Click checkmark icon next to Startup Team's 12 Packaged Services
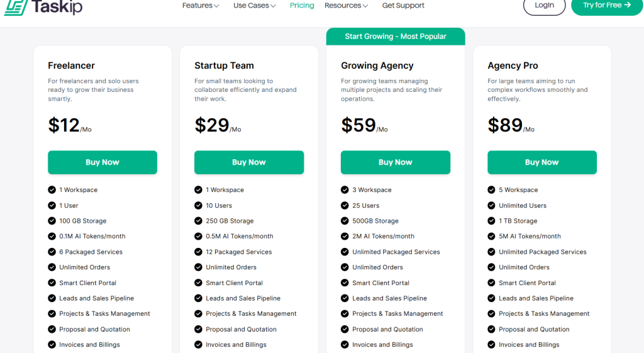The height and width of the screenshot is (353, 644). point(198,252)
